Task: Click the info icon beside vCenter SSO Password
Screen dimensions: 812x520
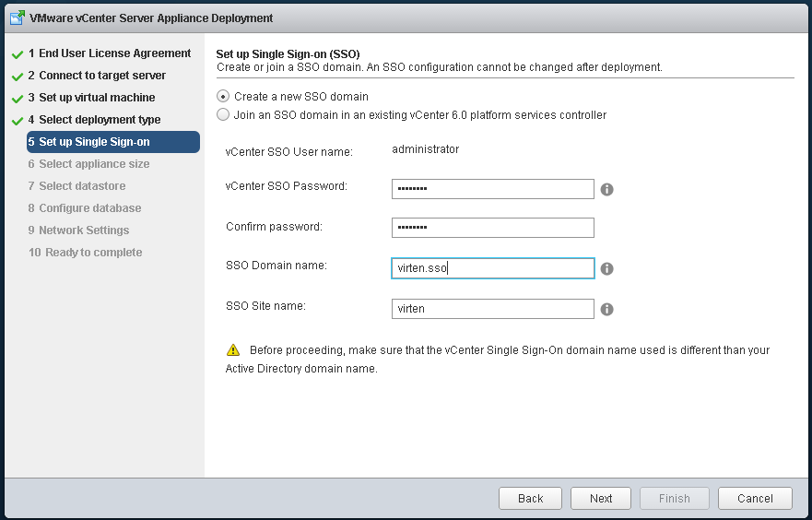Action: 607,190
